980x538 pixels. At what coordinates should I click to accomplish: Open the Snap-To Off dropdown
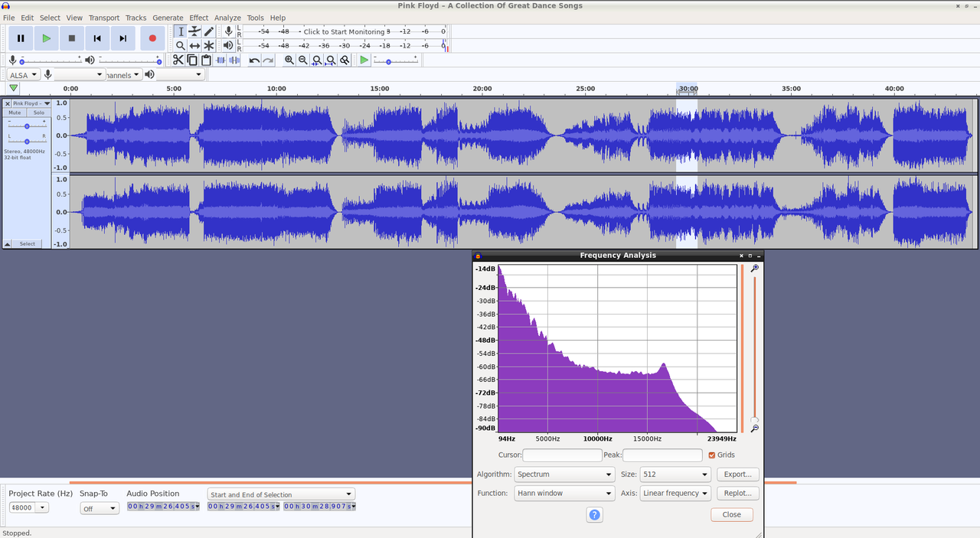[x=100, y=508]
